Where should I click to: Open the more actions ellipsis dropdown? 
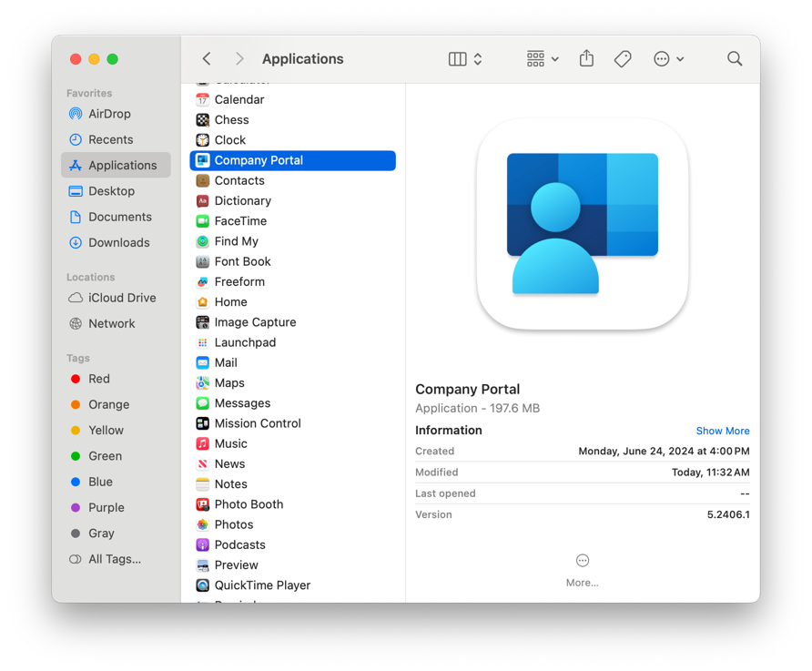[668, 58]
